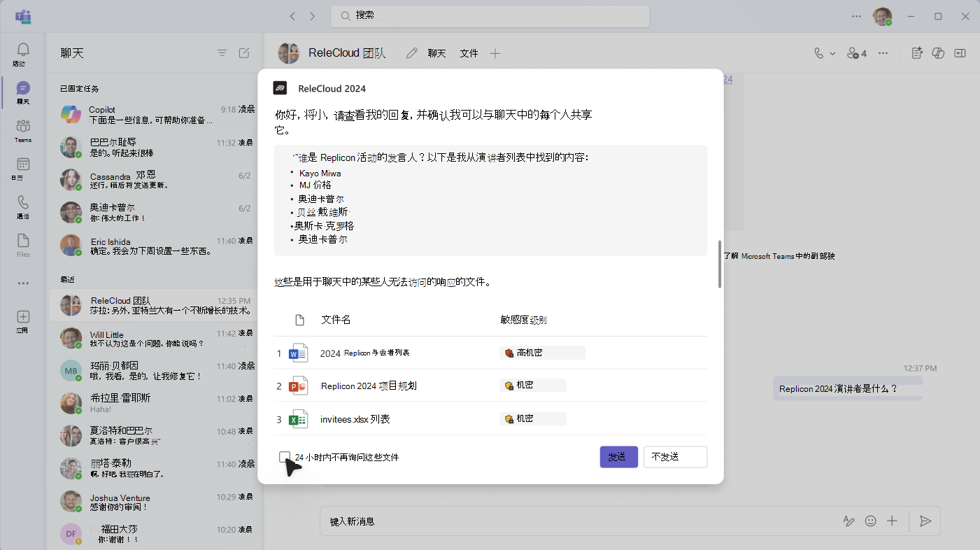Click the 高机密 sensitivity label
The width and height of the screenshot is (980, 550).
tap(543, 353)
